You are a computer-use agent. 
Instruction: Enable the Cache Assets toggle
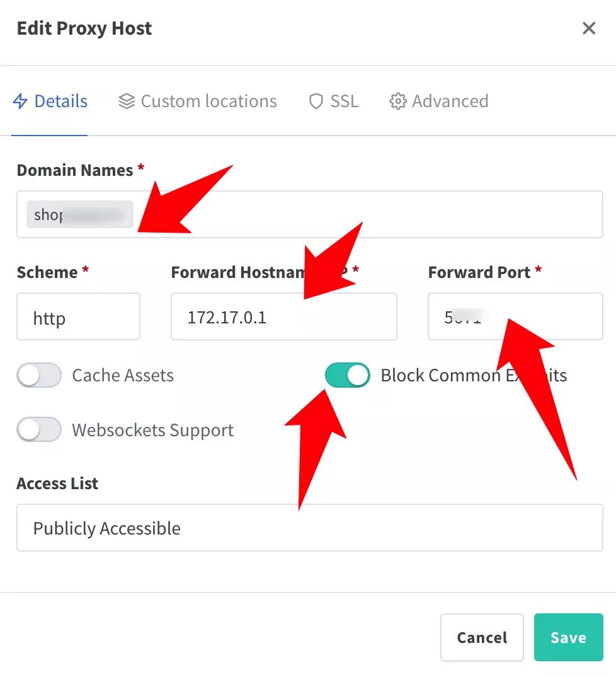(x=39, y=376)
